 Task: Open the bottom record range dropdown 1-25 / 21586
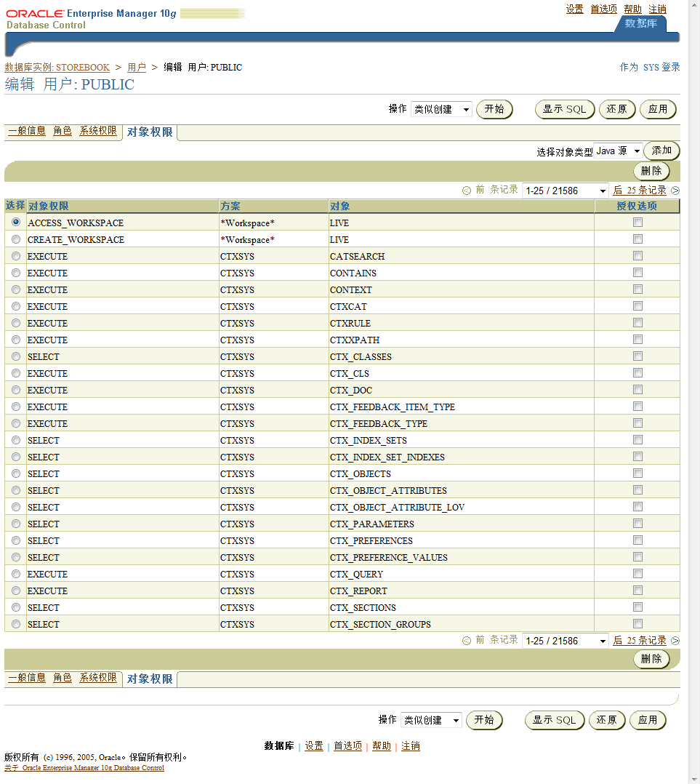point(566,641)
